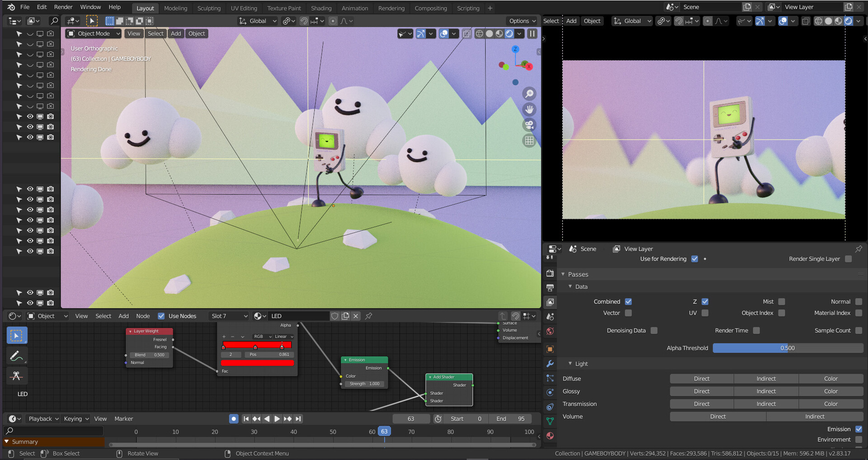This screenshot has height=460, width=868.
Task: Open the Object Data mesh tab
Action: click(x=550, y=421)
